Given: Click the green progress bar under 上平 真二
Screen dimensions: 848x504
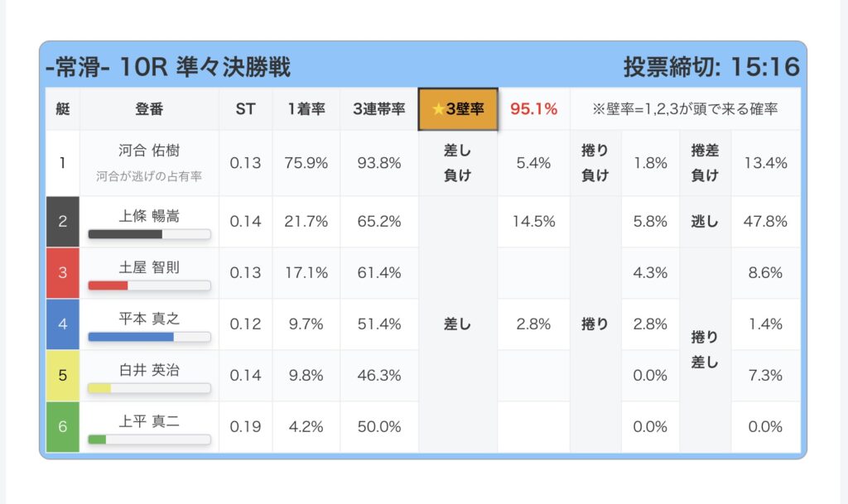Looking at the screenshot, I should point(149,439).
